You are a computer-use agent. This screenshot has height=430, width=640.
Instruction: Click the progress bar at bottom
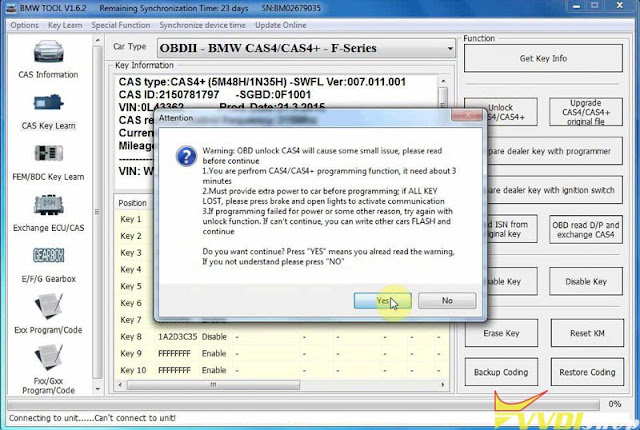point(303,404)
